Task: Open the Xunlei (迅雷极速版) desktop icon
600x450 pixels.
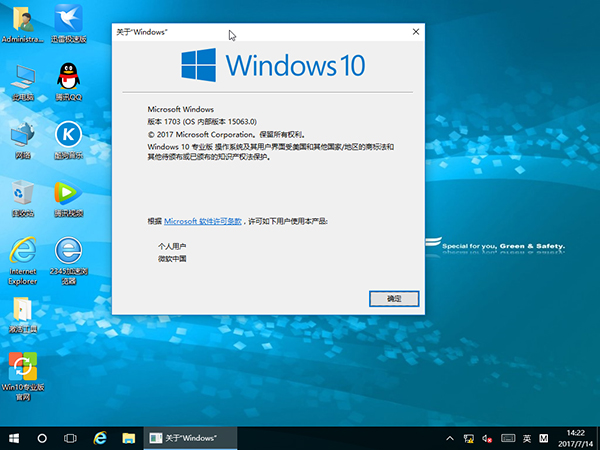Action: tap(68, 20)
